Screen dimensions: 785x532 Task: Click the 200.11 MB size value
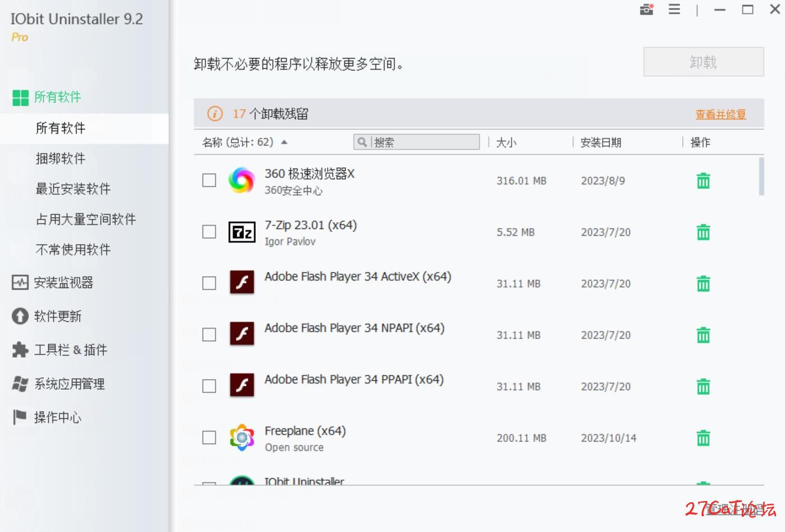tap(521, 438)
